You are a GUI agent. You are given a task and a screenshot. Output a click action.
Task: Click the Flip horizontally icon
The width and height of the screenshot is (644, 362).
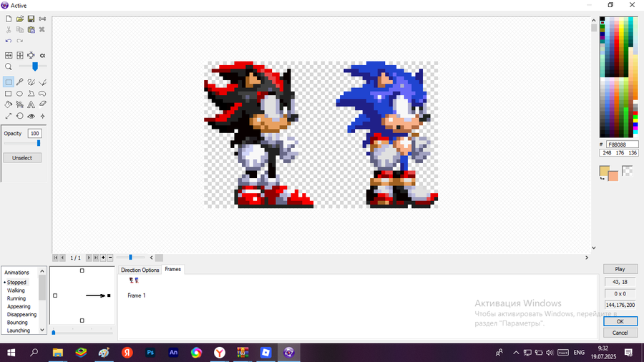click(x=9, y=55)
